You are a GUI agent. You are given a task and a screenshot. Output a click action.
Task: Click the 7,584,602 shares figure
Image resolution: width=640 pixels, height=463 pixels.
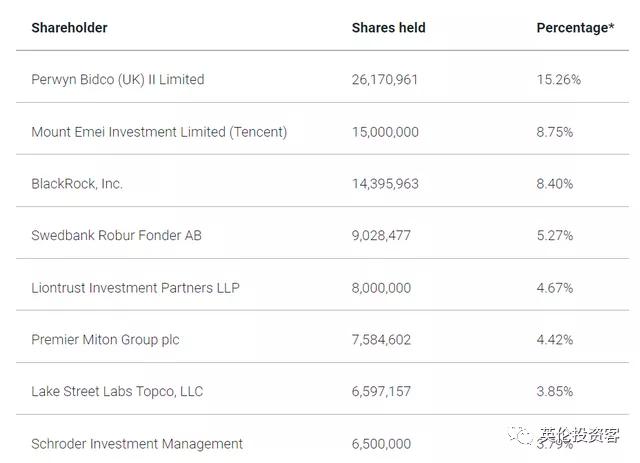(x=381, y=340)
